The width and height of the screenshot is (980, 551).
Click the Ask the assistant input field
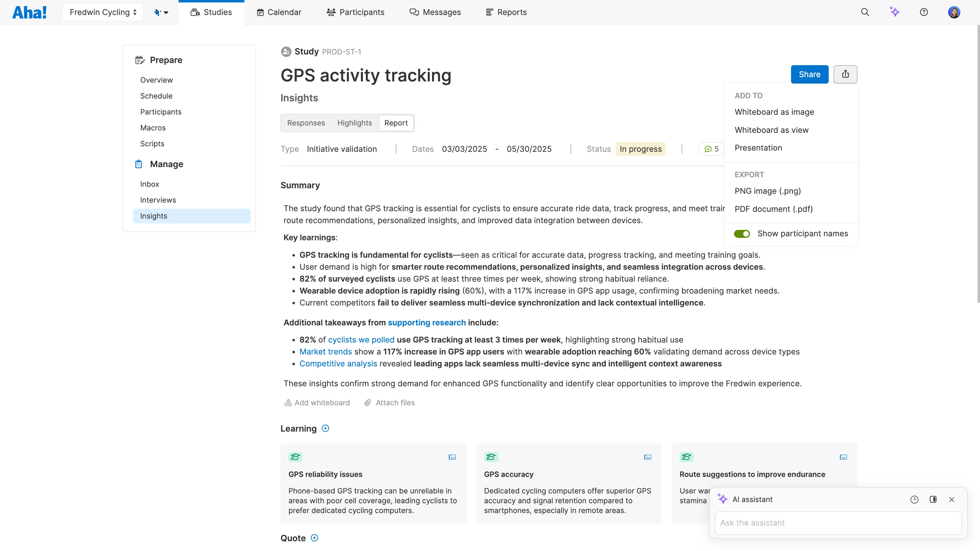[x=838, y=523]
